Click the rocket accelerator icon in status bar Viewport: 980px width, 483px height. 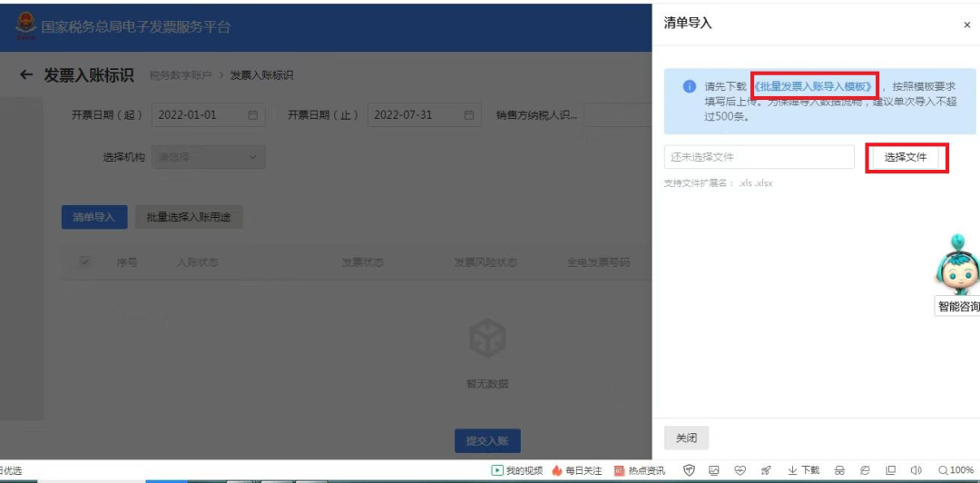pos(766,470)
